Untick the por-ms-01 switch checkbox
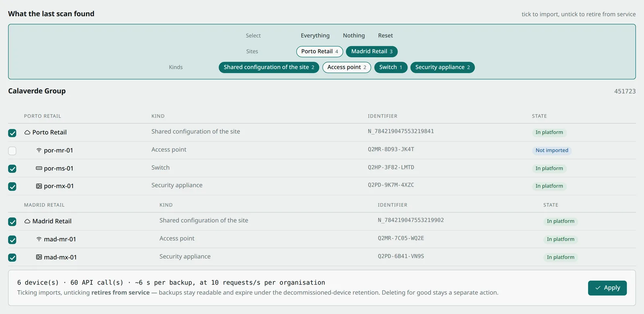 (12, 168)
